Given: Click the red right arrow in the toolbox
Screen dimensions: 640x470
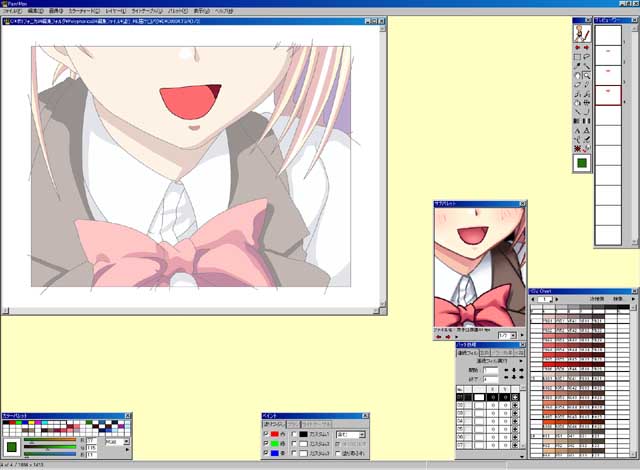Looking at the screenshot, I should 587,48.
